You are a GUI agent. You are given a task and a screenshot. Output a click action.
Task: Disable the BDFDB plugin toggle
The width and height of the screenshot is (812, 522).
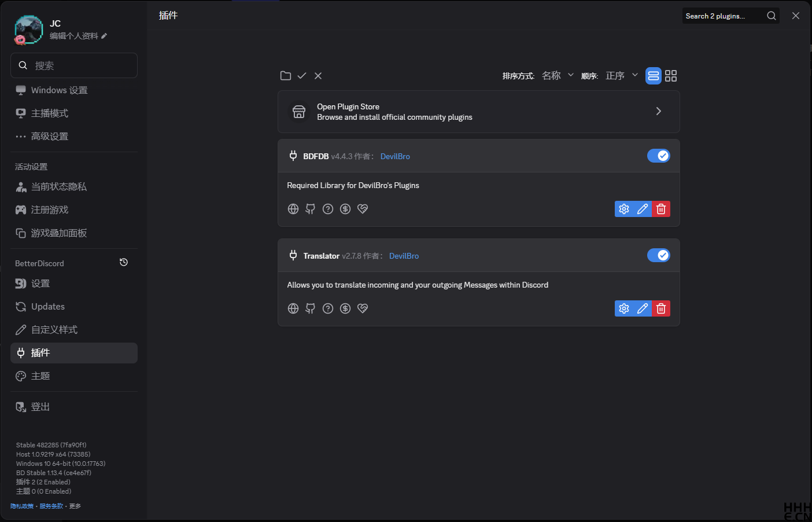tap(659, 155)
